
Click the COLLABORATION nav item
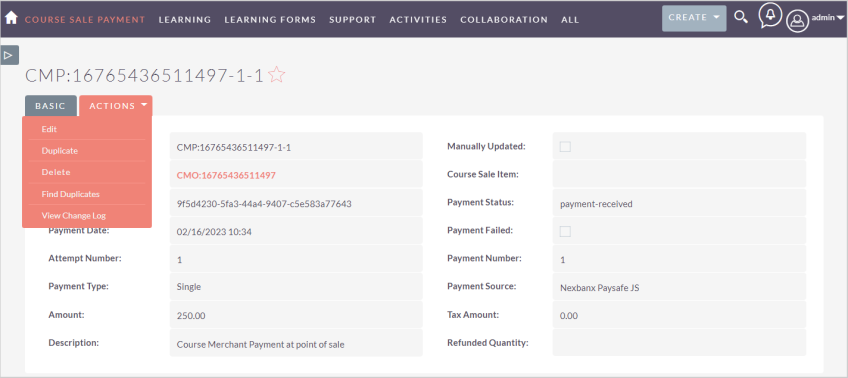click(504, 19)
